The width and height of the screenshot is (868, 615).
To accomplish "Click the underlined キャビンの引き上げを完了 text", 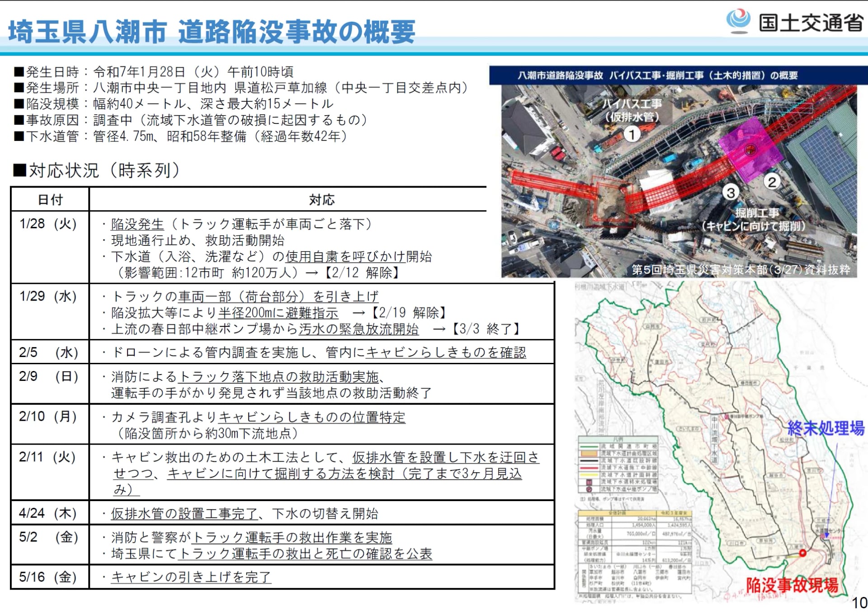I will (191, 577).
